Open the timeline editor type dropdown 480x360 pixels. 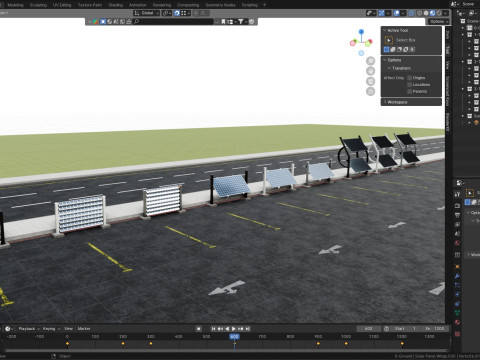(x=8, y=329)
